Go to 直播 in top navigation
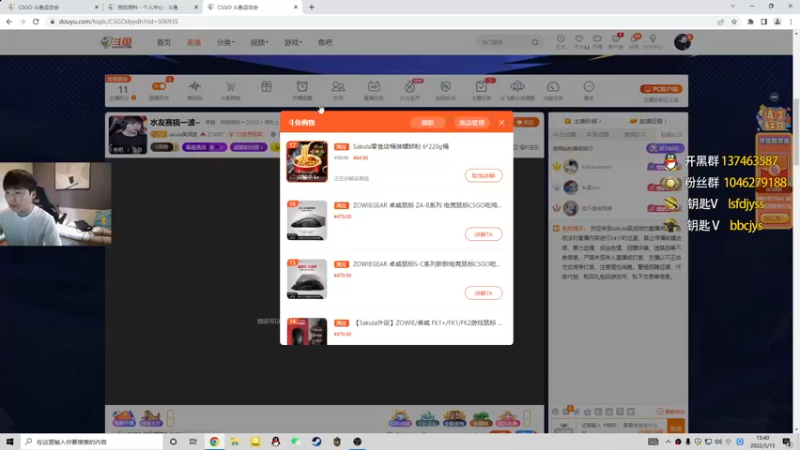Image resolution: width=800 pixels, height=450 pixels. click(194, 42)
